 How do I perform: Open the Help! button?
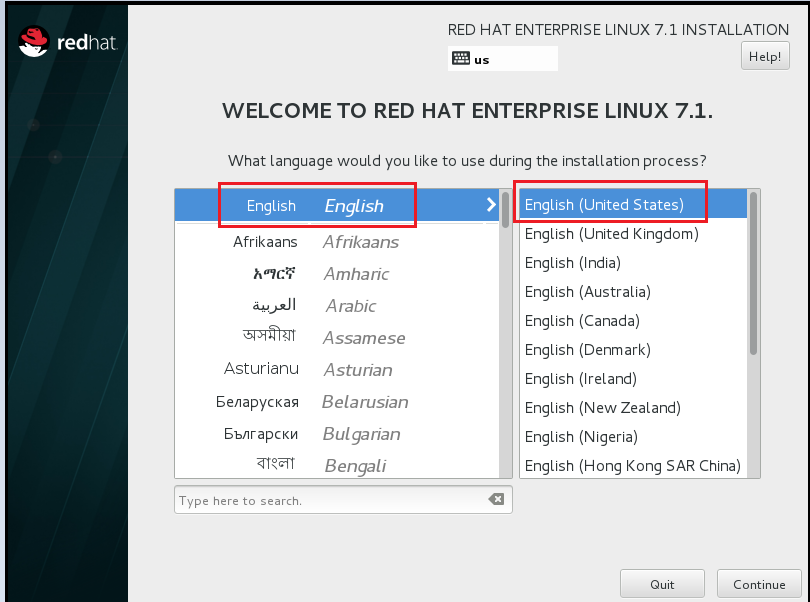click(x=765, y=56)
